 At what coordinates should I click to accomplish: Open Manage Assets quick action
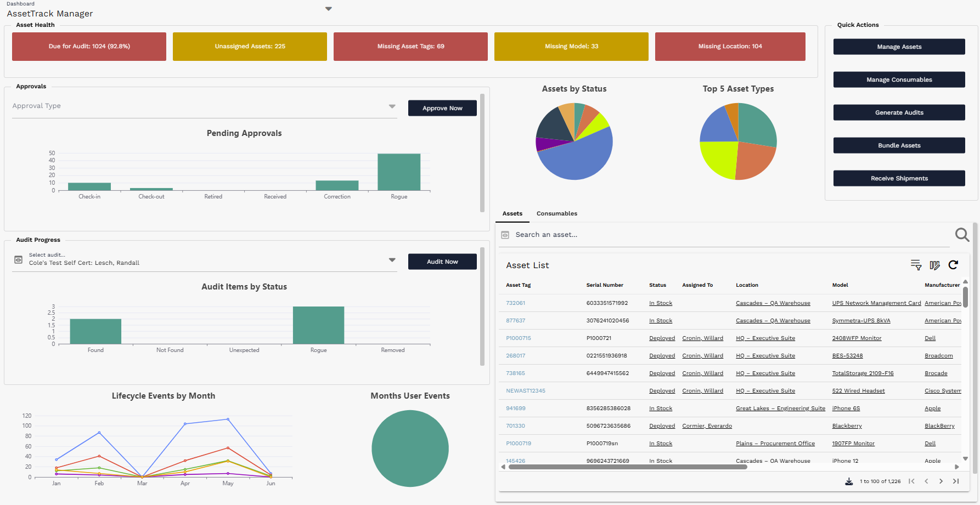click(x=899, y=47)
